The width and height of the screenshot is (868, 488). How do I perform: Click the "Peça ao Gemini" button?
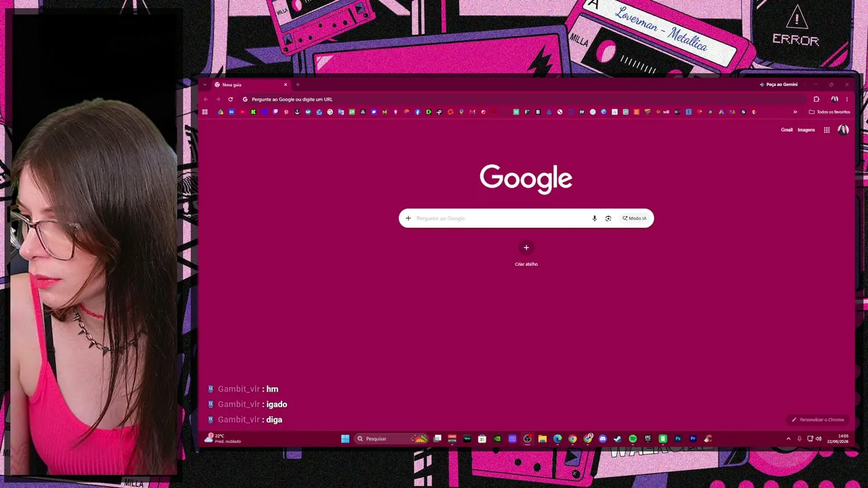click(x=779, y=85)
